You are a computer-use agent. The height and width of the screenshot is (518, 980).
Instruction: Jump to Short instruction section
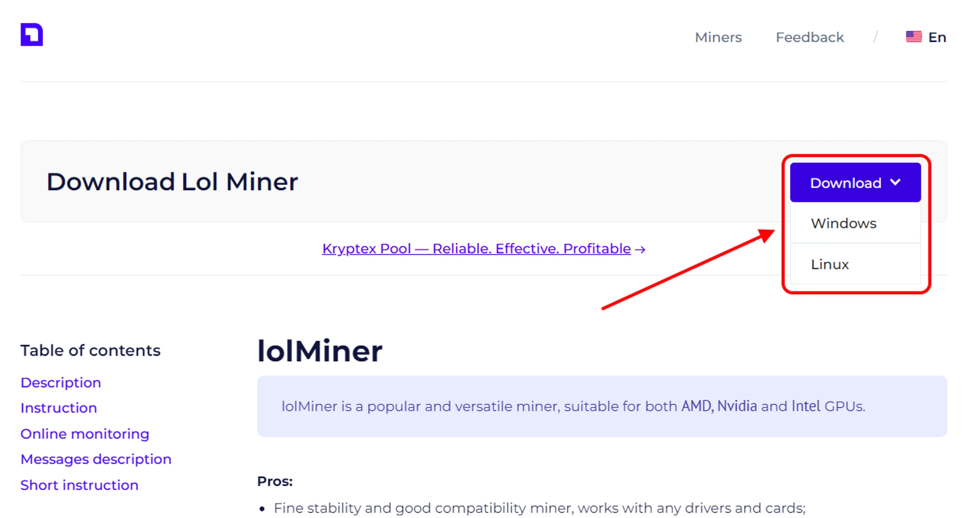(79, 485)
